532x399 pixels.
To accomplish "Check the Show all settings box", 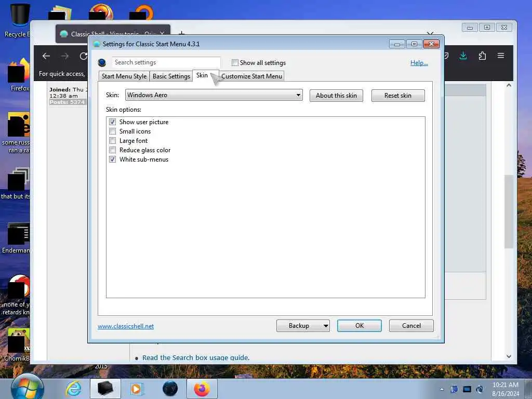I will point(235,63).
